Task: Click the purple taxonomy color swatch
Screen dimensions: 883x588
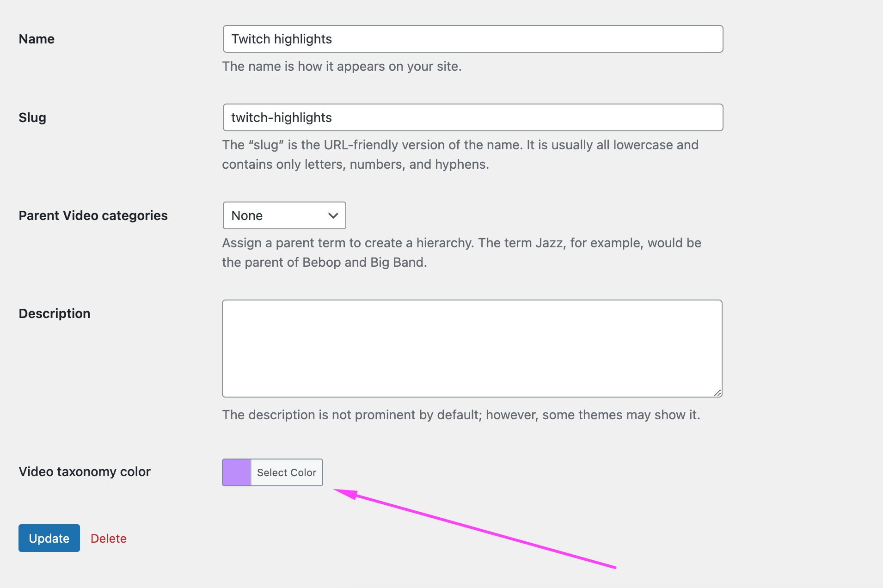Action: pos(237,472)
